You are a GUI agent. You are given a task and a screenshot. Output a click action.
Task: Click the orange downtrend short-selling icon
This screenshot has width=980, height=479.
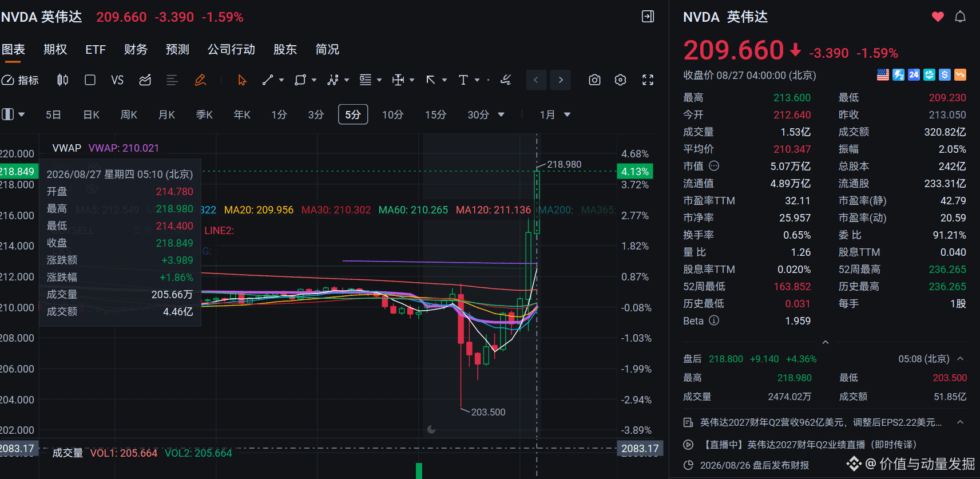tap(961, 75)
